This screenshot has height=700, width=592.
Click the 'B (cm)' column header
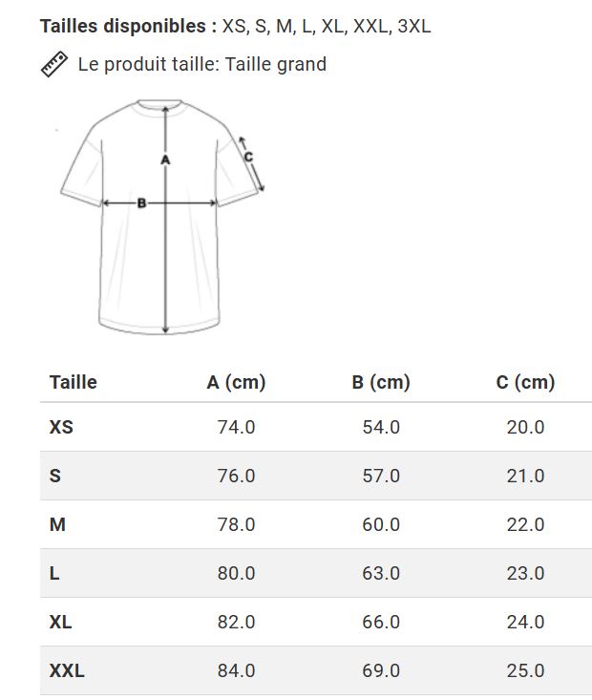tap(381, 382)
